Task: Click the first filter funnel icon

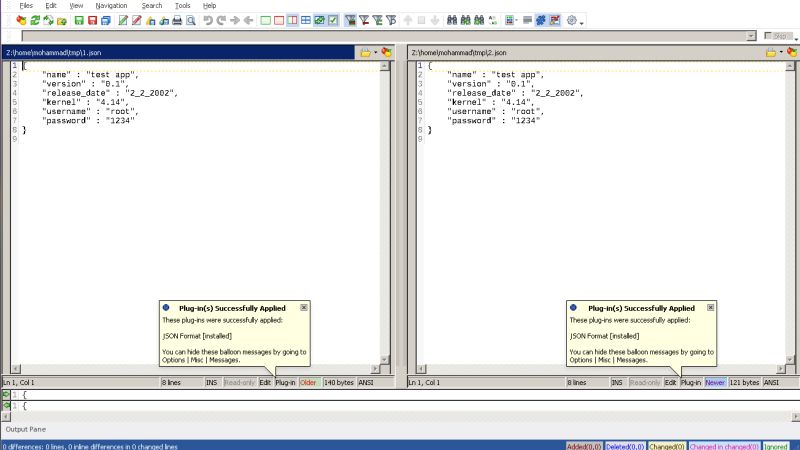Action: [351, 20]
